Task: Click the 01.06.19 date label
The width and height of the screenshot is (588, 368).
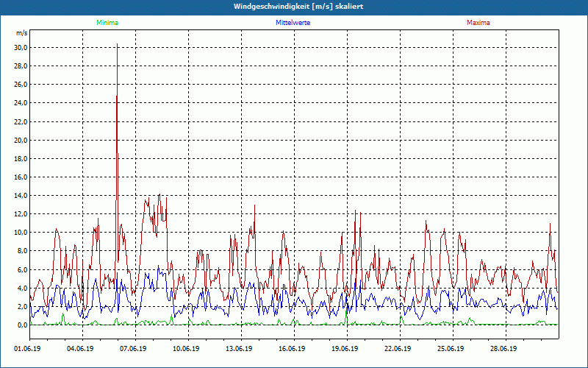Action: (x=27, y=349)
